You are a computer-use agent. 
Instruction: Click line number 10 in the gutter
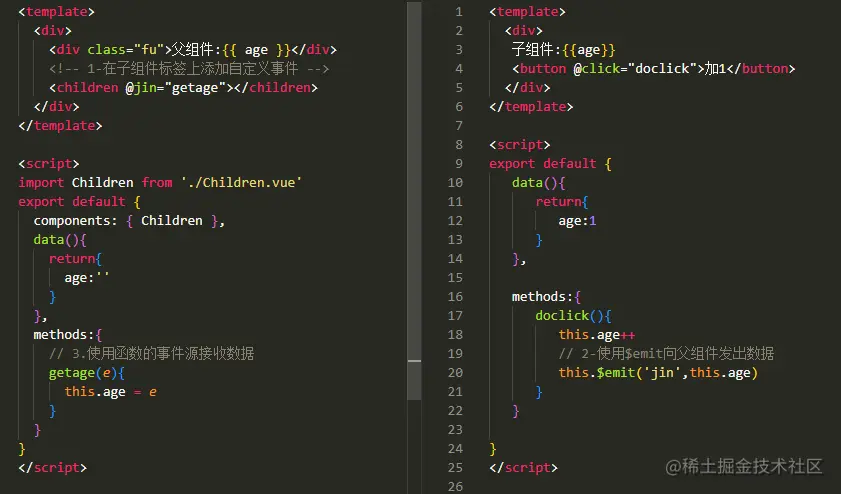tap(455, 183)
